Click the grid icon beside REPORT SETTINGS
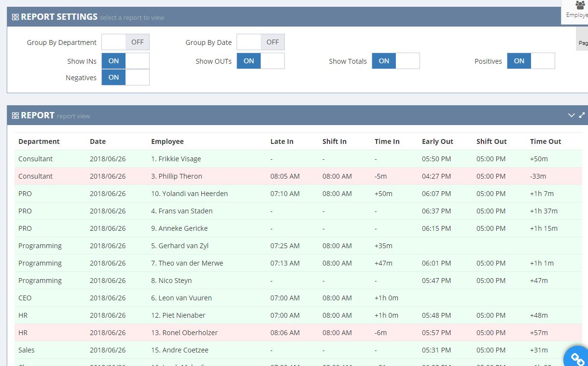588x366 pixels. [15, 17]
